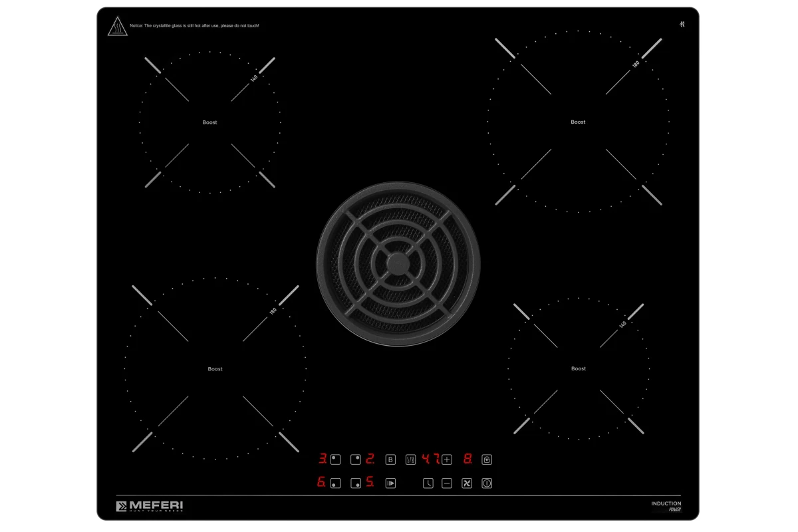Click 'Boost' label on bottom-right cooking zone
This screenshot has width=798, height=532.
click(x=579, y=368)
